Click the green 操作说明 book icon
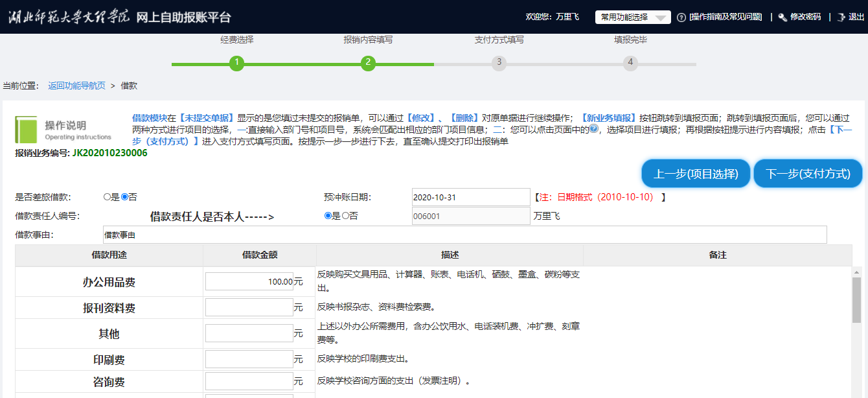868x398 pixels. [27, 130]
